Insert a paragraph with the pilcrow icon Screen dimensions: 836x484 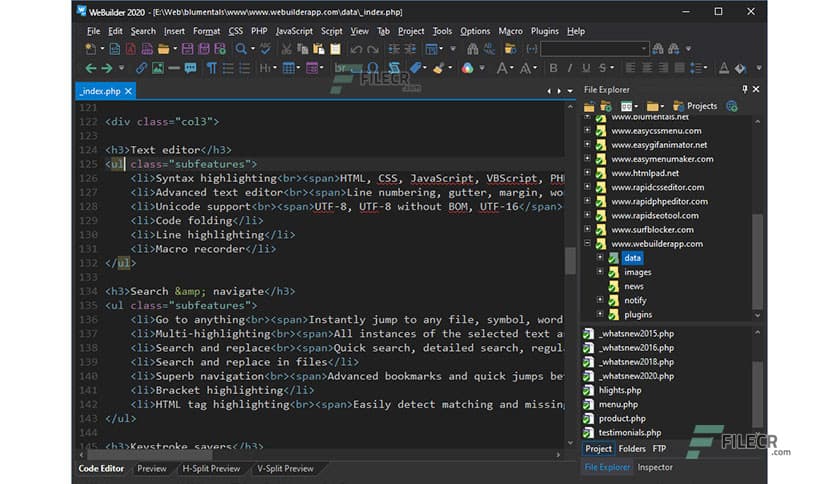coord(212,68)
